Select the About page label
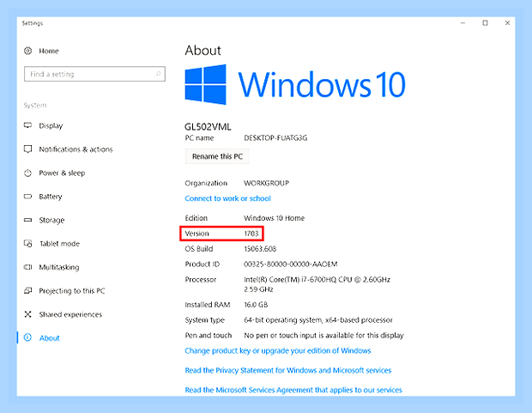Screen dimensions: 532x413 [49, 338]
